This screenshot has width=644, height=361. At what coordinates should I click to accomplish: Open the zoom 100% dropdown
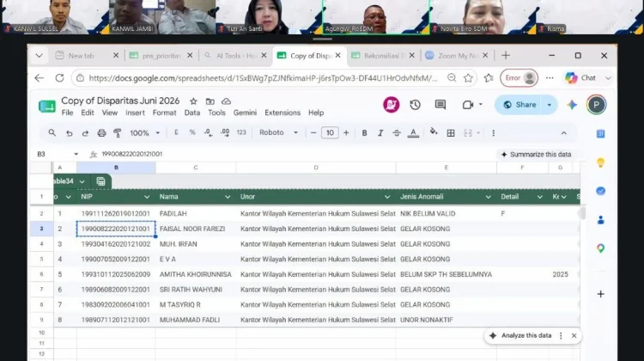click(144, 133)
